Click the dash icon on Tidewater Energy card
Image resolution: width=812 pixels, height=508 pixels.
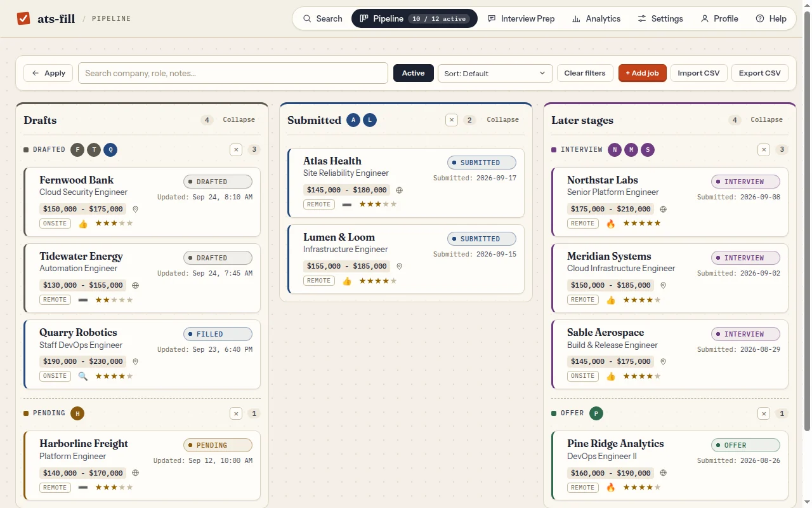point(83,300)
